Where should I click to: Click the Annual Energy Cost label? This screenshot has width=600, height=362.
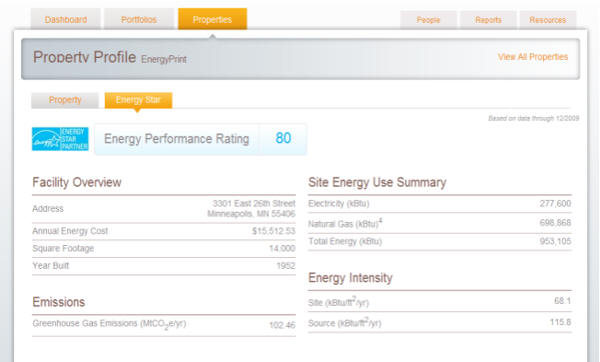click(x=70, y=231)
